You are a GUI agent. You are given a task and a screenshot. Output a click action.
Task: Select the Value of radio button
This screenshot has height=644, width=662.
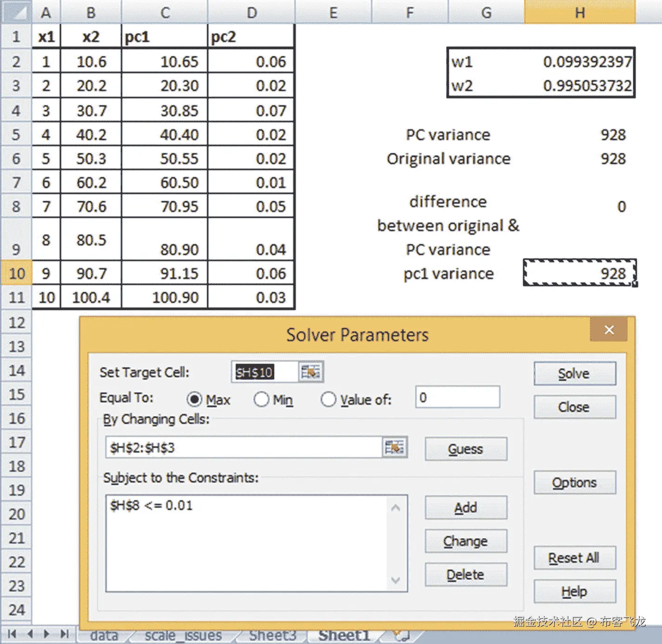329,399
